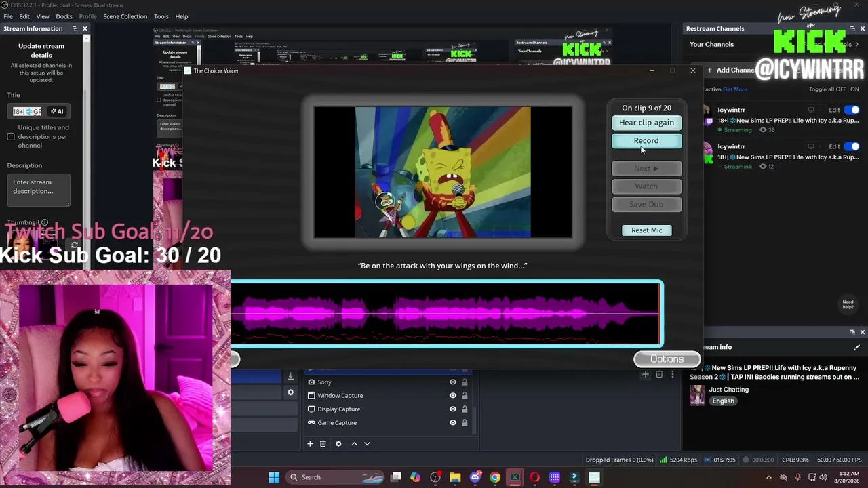Lock the Sony source
This screenshot has height=488, width=868.
pos(465,382)
